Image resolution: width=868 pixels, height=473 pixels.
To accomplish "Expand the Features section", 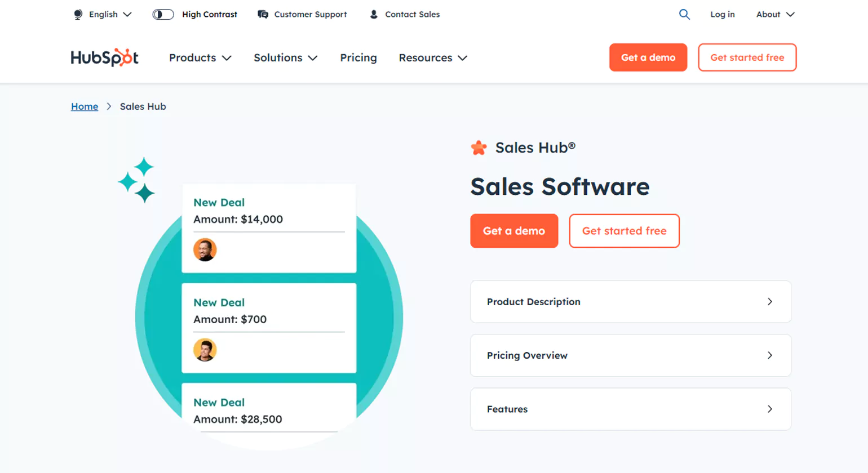I will tap(630, 409).
